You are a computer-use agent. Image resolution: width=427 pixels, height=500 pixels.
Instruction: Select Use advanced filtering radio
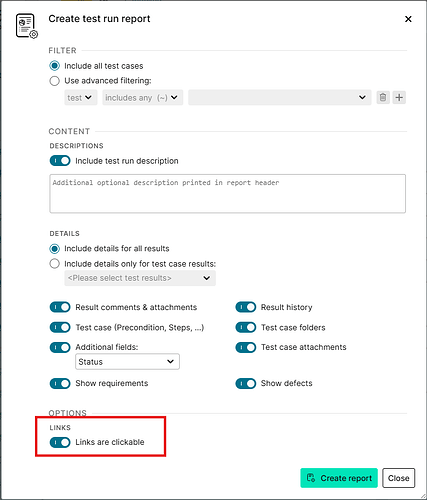point(55,81)
